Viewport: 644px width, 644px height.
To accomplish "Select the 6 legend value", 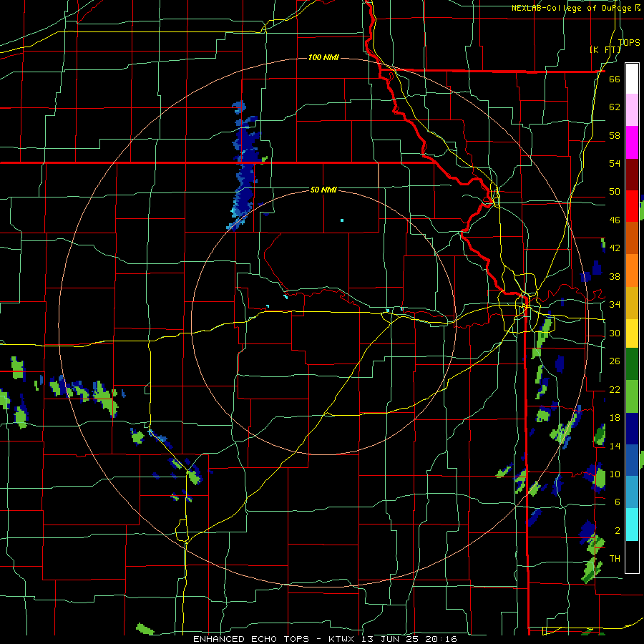I will tap(617, 502).
